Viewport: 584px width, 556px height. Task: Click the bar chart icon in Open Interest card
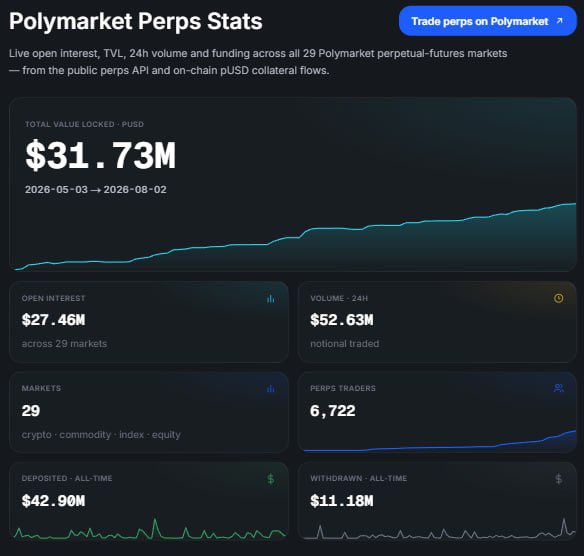(x=271, y=298)
